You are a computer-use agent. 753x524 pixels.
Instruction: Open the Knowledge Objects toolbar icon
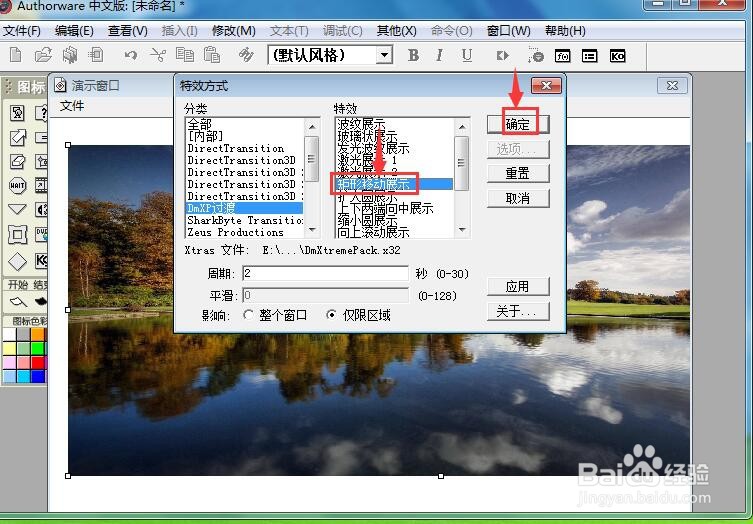(x=617, y=56)
